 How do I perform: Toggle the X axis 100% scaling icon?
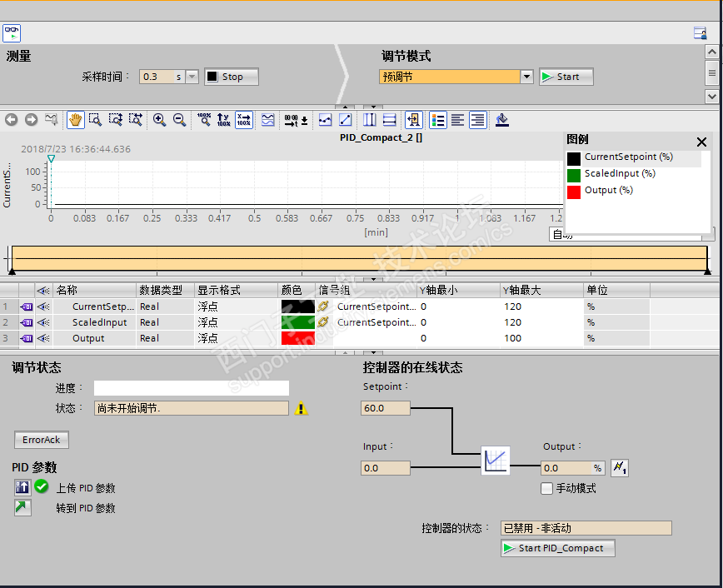(x=244, y=120)
